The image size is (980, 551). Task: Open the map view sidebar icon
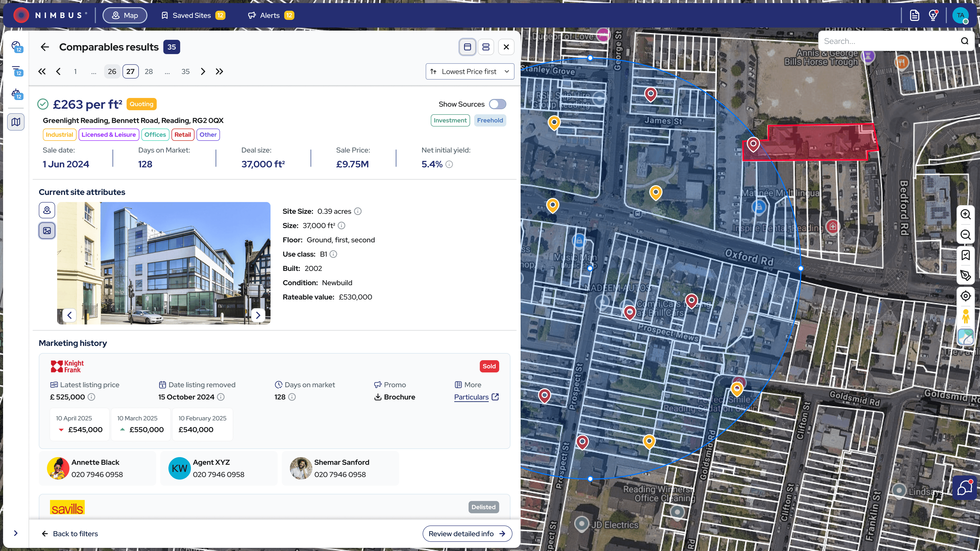point(16,122)
